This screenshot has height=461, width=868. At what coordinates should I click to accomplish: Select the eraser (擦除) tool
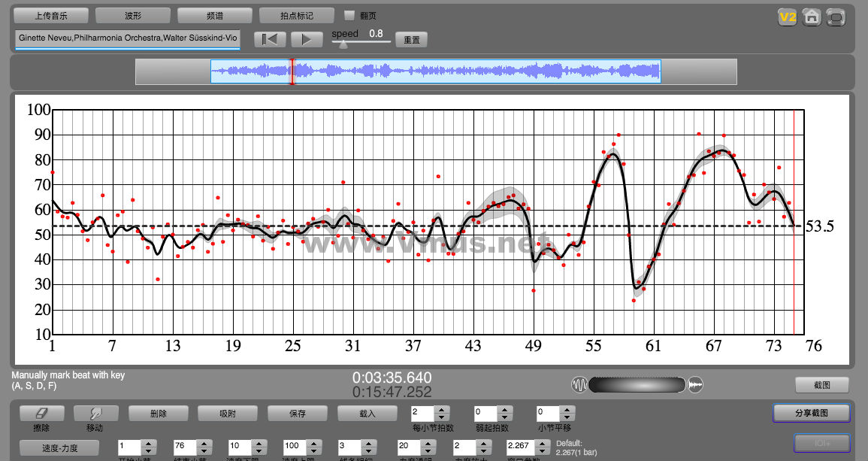coord(41,413)
